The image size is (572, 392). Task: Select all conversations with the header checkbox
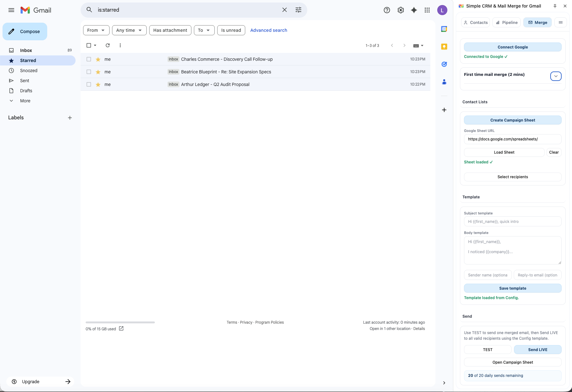88,45
